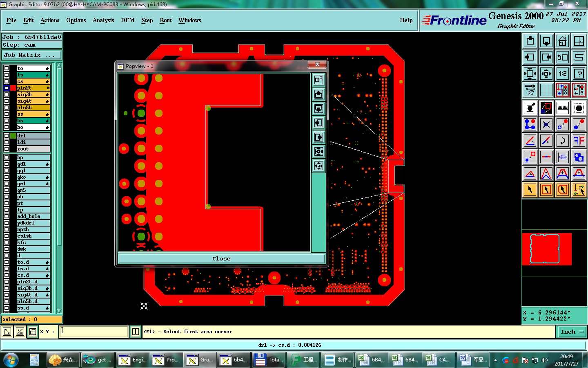588x368 pixels.
Task: Toggle display checkbox for layer 'sig3b'
Action: tap(7, 94)
